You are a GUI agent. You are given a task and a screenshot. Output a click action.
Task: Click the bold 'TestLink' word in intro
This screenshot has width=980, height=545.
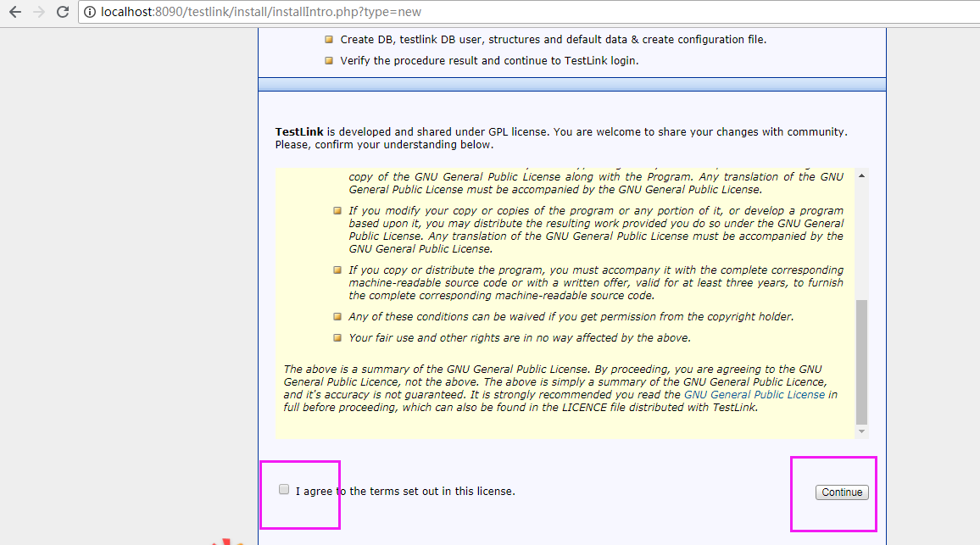click(x=299, y=132)
